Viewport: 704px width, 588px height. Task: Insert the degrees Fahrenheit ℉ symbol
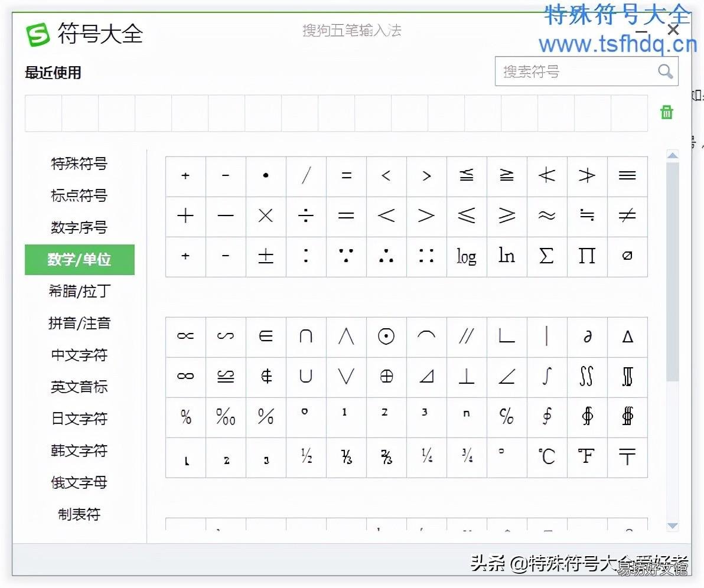[587, 458]
